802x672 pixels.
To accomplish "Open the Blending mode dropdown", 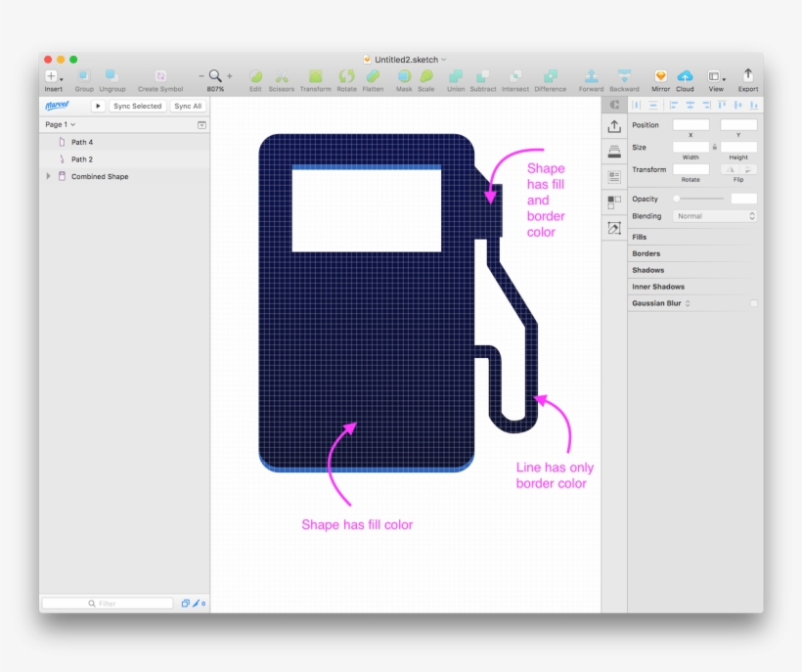I will tap(714, 216).
